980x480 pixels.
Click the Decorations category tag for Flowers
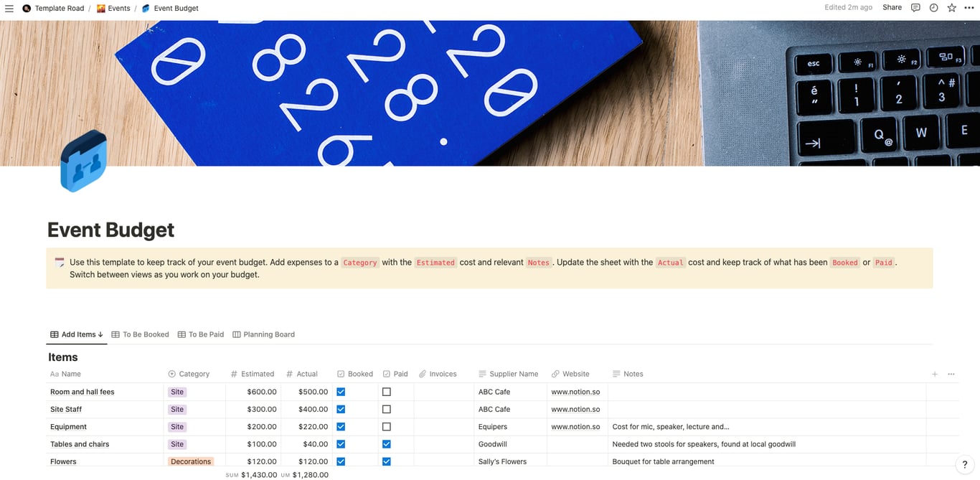point(191,461)
